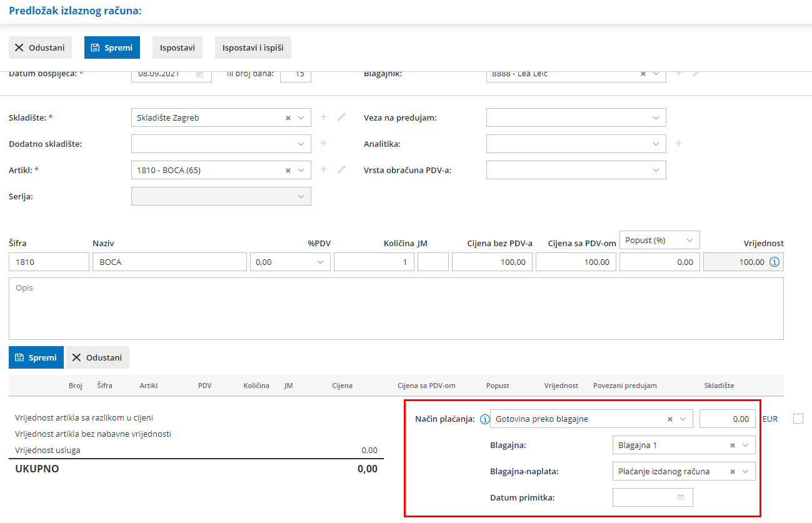Expand the Način plaćanja dropdown
The height and width of the screenshot is (523, 812).
[683, 419]
